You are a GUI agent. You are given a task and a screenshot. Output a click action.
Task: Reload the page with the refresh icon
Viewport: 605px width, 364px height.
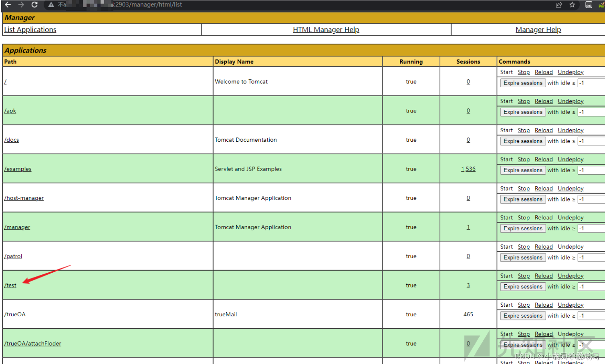tap(34, 5)
